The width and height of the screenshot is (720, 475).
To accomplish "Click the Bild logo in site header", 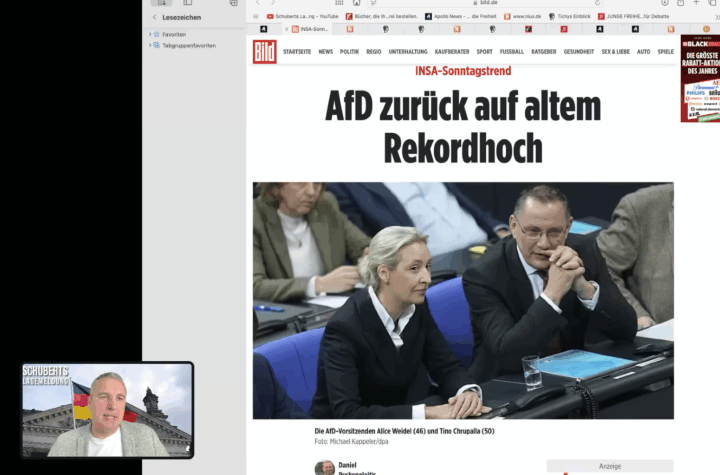I will tap(264, 51).
